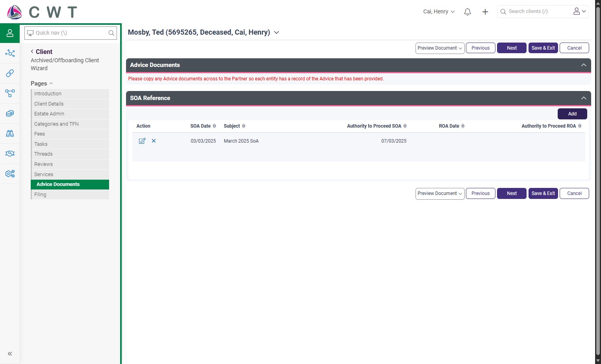
Task: Click the plus add icon in header
Action: 485,12
